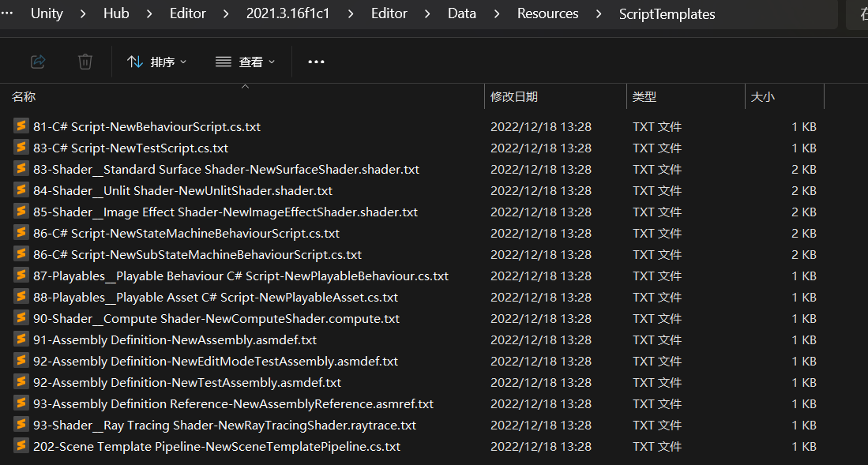This screenshot has height=465, width=868.
Task: Navigate to 2021.3.16f1c1 in breadcrumb
Action: pyautogui.click(x=287, y=14)
